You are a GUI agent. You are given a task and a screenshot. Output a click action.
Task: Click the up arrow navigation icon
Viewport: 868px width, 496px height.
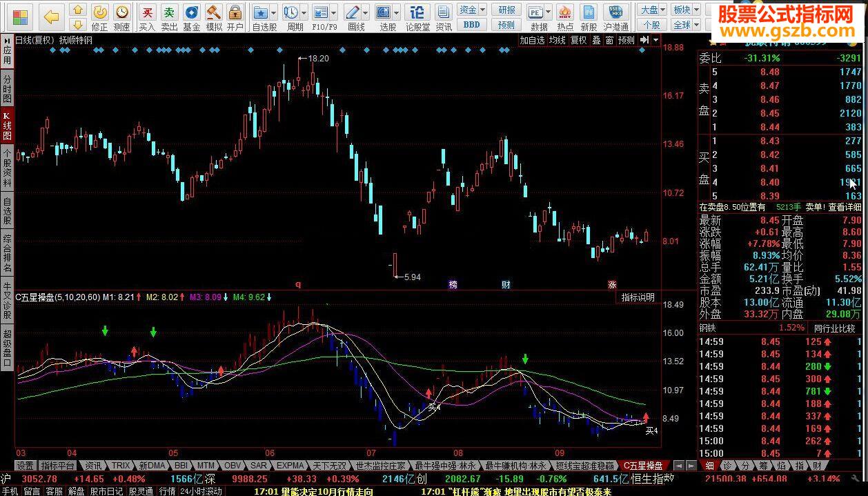pyautogui.click(x=78, y=10)
